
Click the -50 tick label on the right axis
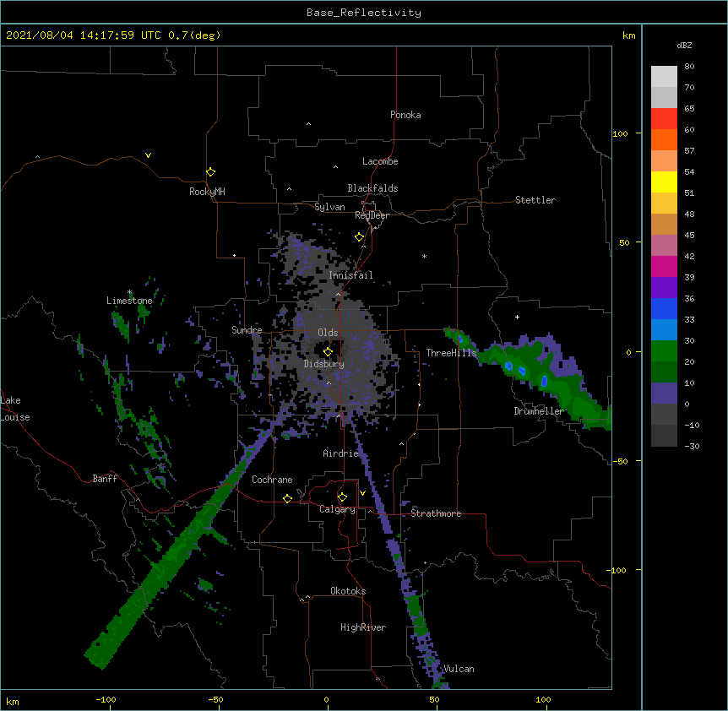tap(620, 461)
